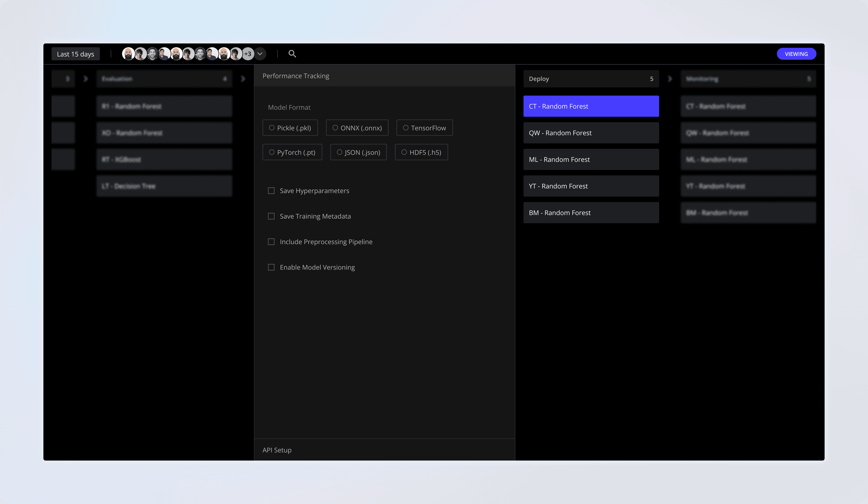
Task: Open the BM - Random Forest deploy card
Action: point(591,213)
